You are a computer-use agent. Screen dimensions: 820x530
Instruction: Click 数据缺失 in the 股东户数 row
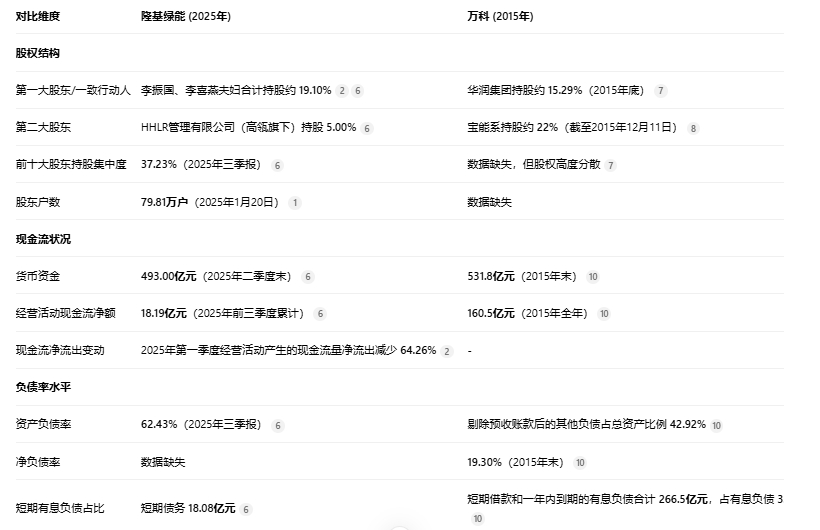(489, 202)
